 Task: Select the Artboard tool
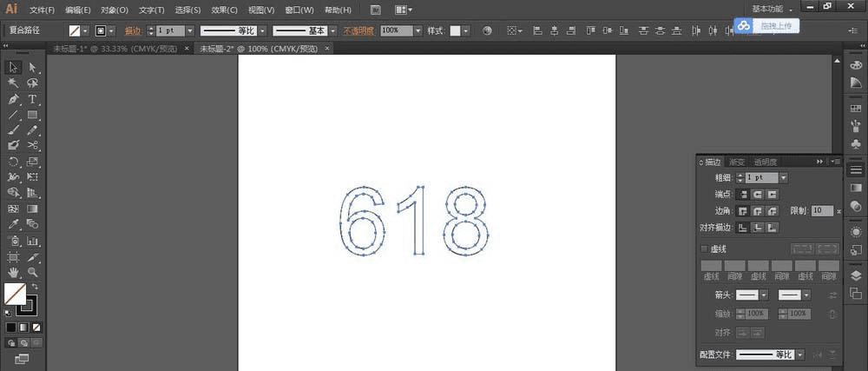click(x=14, y=257)
